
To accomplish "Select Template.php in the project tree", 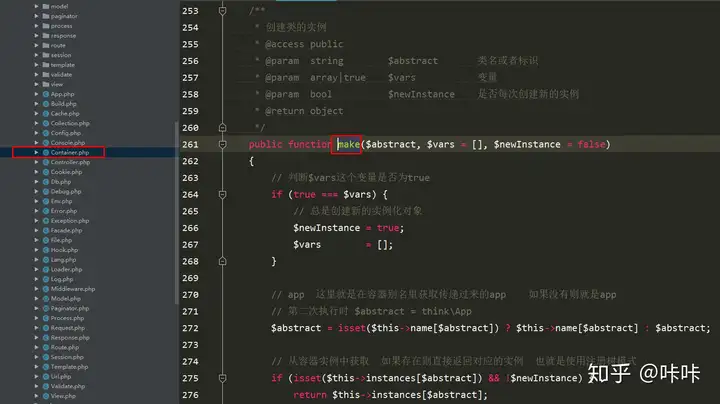I will (69, 367).
